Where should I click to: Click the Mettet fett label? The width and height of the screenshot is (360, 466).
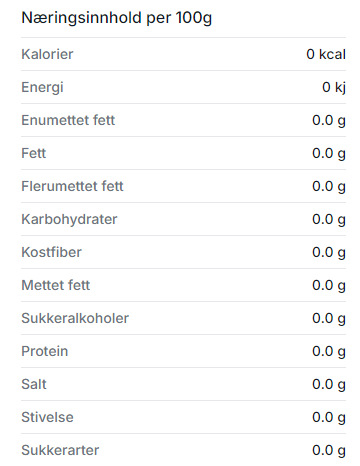click(x=56, y=285)
